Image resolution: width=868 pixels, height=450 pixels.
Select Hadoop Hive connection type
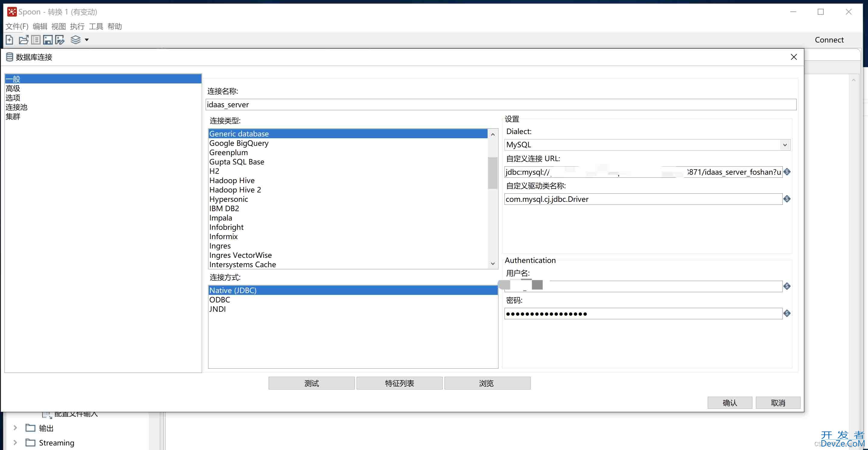tap(348, 181)
